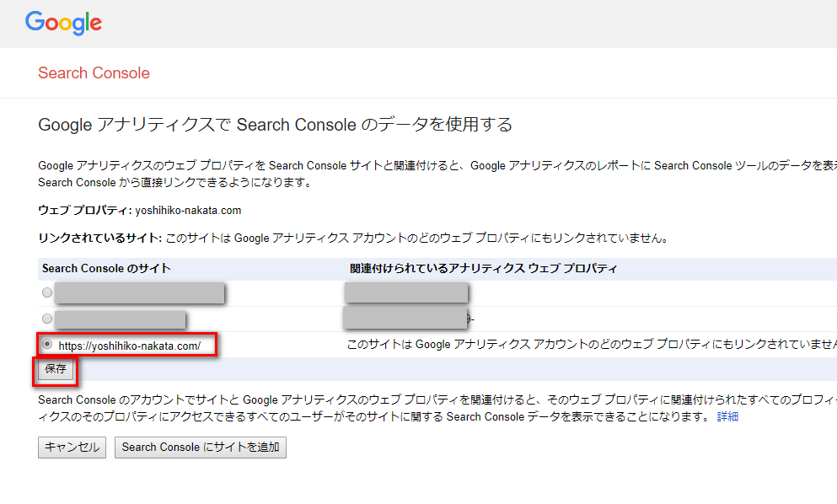The image size is (837, 504).
Task: Select the second redacted site radio button
Action: 47,319
